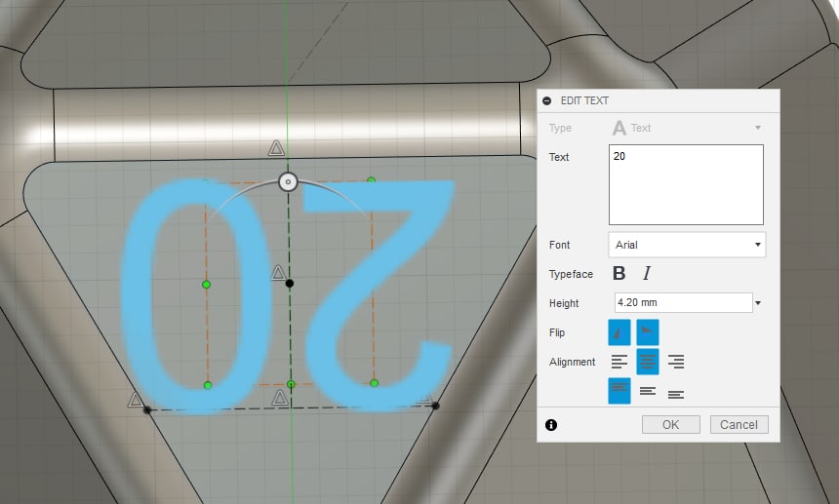Click constraint triangle at bottom center line
Viewport: 839px width, 504px height.
pos(279,397)
